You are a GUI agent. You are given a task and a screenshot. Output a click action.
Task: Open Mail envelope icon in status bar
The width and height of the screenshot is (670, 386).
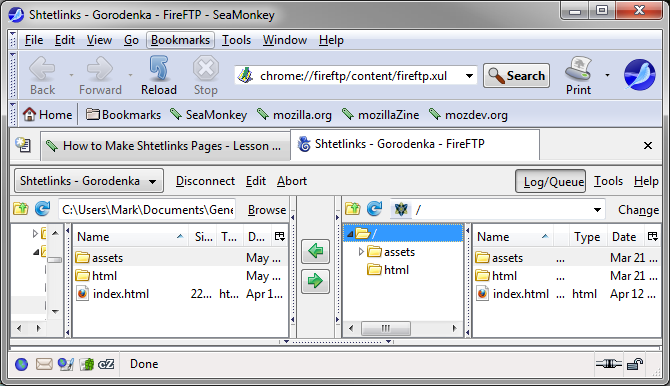pos(44,364)
